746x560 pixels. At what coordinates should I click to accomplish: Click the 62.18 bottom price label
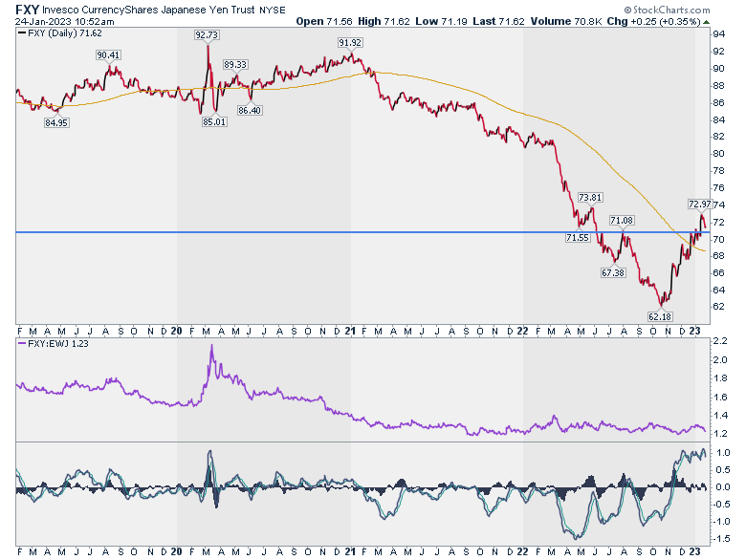click(x=660, y=316)
